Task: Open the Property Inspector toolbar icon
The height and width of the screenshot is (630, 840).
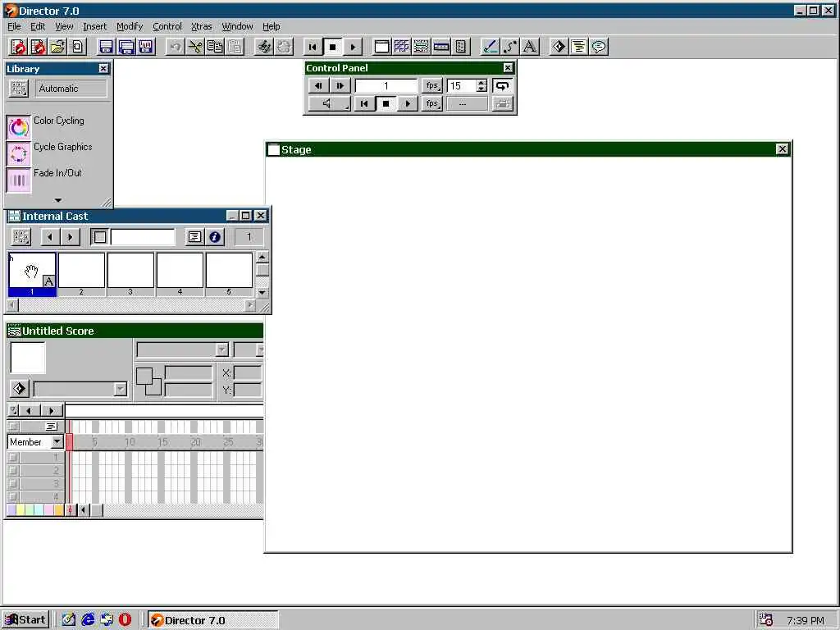Action: click(441, 47)
